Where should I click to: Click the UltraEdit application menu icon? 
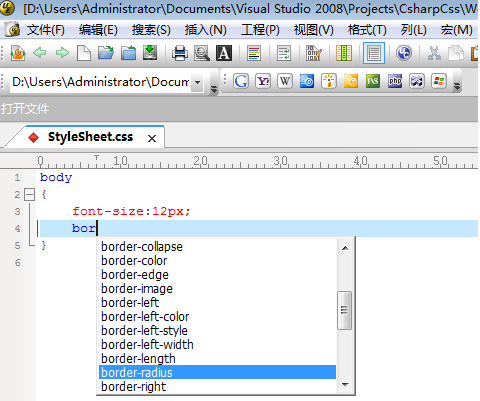pyautogui.click(x=13, y=30)
